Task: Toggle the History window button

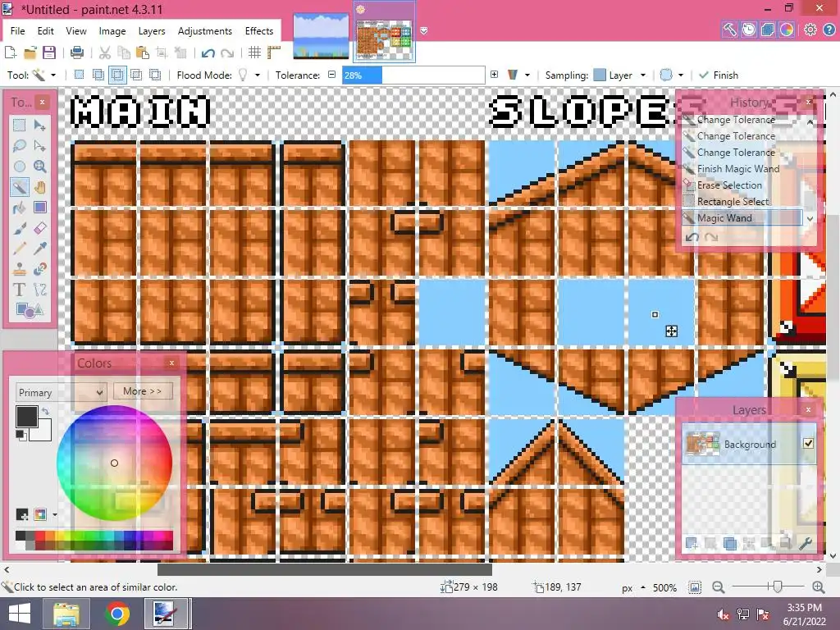Action: (749, 30)
